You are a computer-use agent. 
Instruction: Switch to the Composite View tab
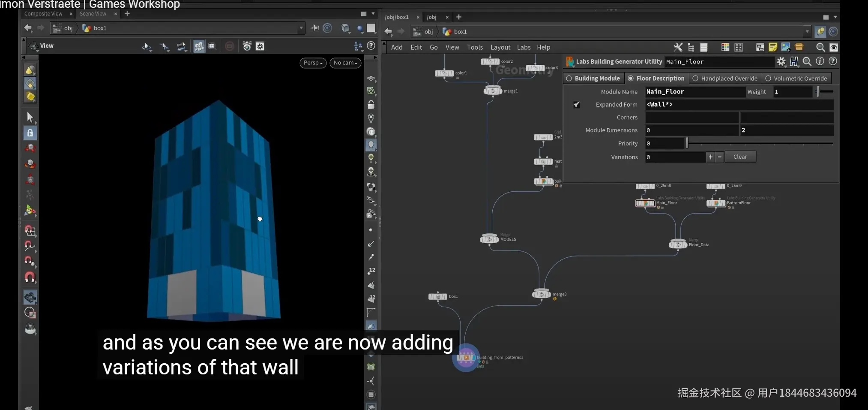(x=43, y=14)
